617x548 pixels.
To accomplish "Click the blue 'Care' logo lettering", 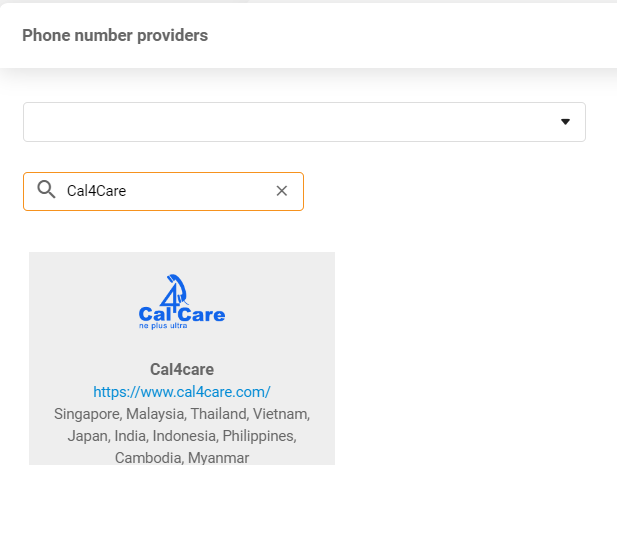I will click(x=202, y=314).
